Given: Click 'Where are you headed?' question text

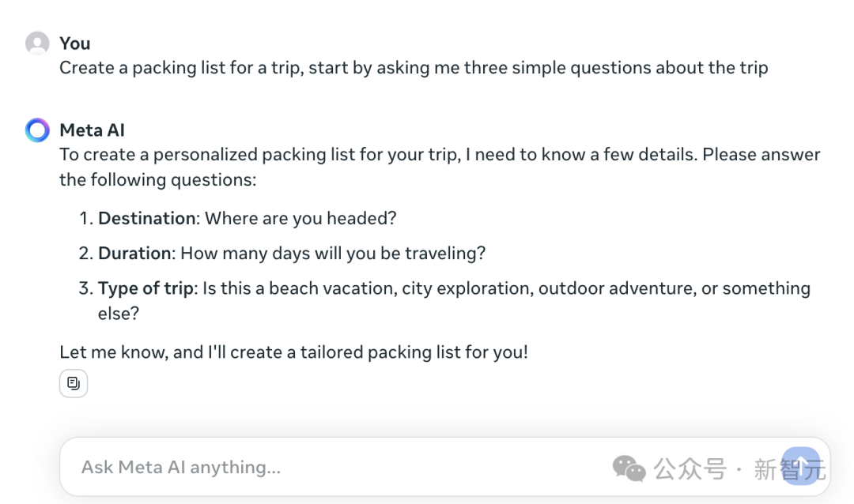Looking at the screenshot, I should (300, 218).
